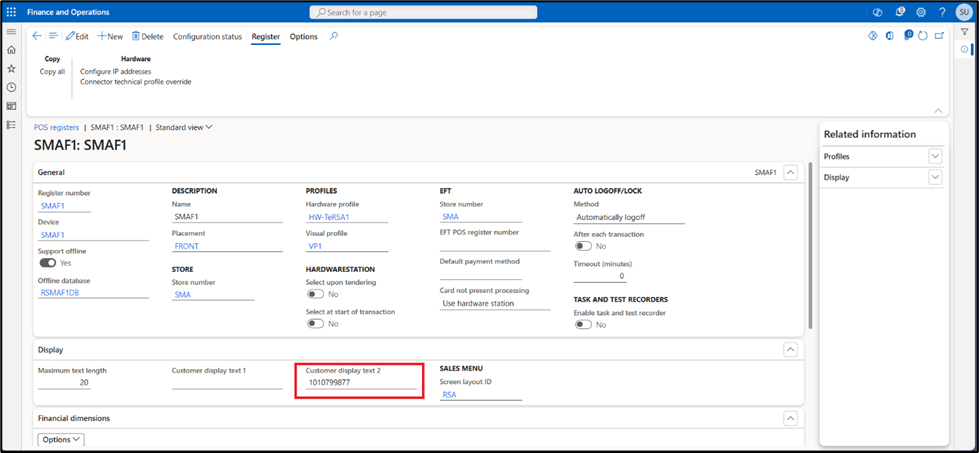Search the action pane magnifier icon
This screenshot has height=453, width=979.
coord(334,36)
